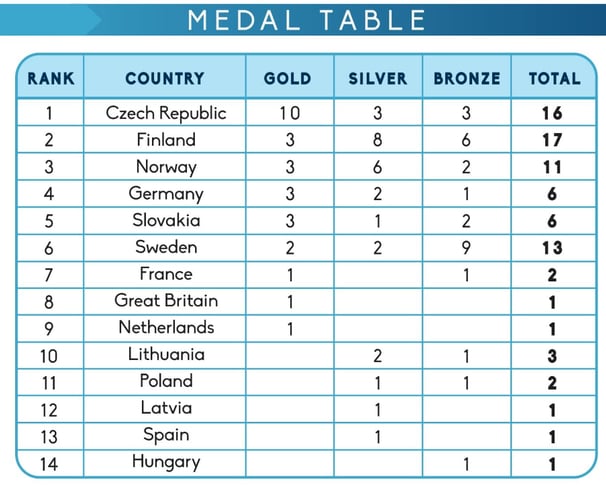Select the COUNTRY column header

coord(165,78)
